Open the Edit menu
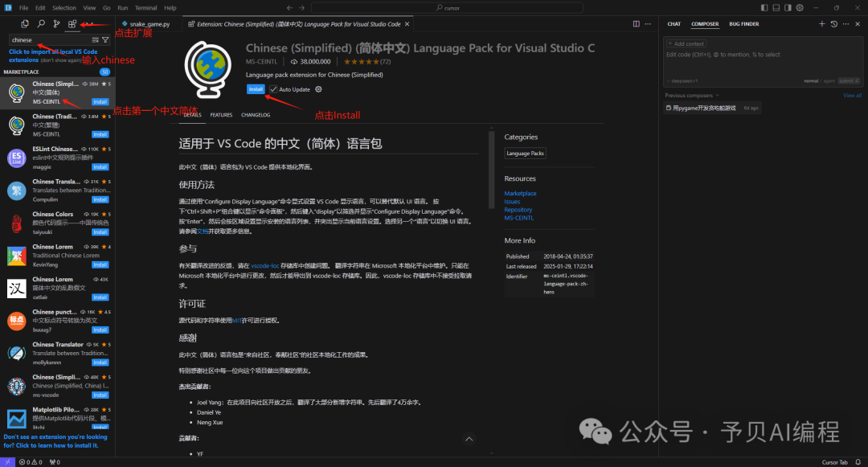 40,8
